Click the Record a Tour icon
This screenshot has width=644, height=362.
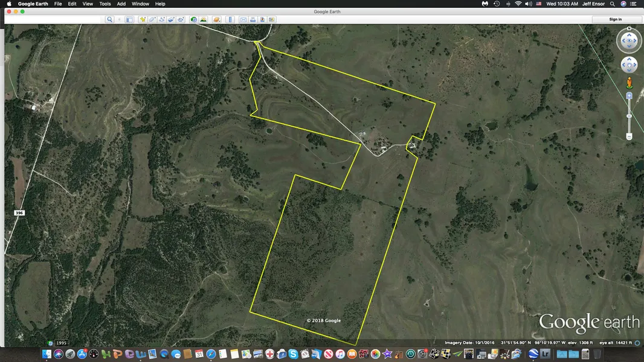coord(181,19)
